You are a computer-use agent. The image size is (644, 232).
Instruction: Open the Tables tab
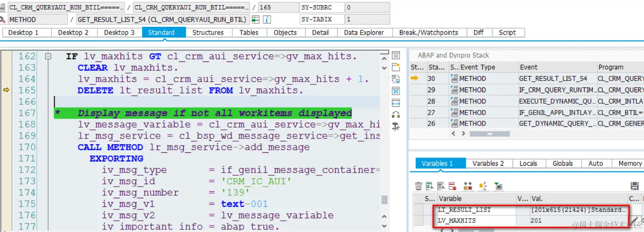(249, 32)
